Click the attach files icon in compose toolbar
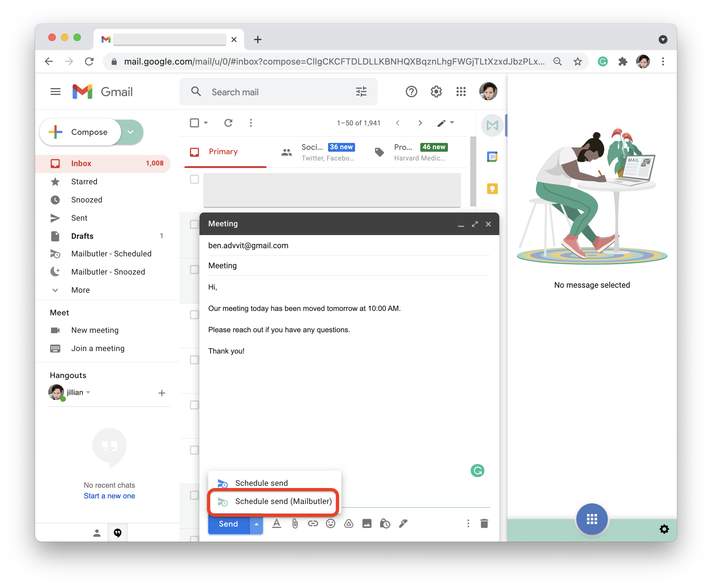 pyautogui.click(x=295, y=523)
